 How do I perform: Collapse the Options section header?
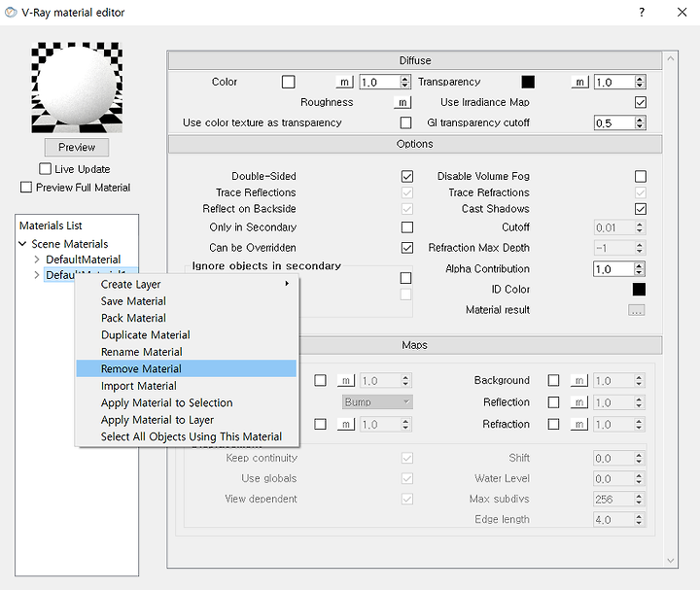click(415, 144)
